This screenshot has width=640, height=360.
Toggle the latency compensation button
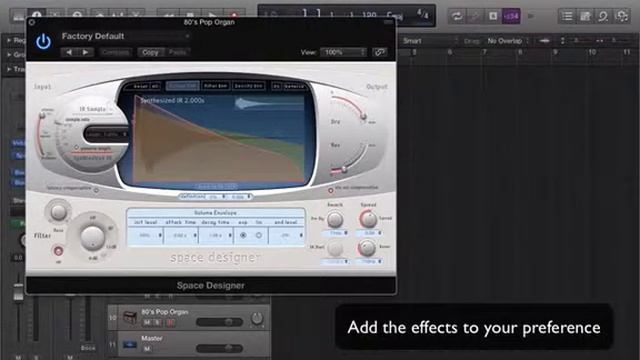click(x=97, y=190)
